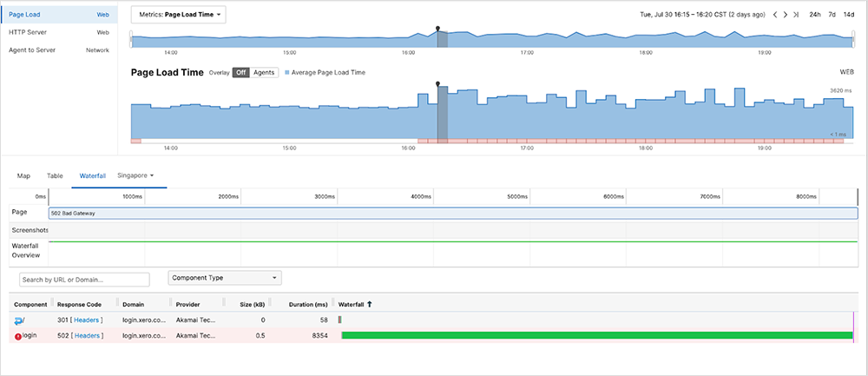
Task: Open the Table tab
Action: pyautogui.click(x=55, y=175)
